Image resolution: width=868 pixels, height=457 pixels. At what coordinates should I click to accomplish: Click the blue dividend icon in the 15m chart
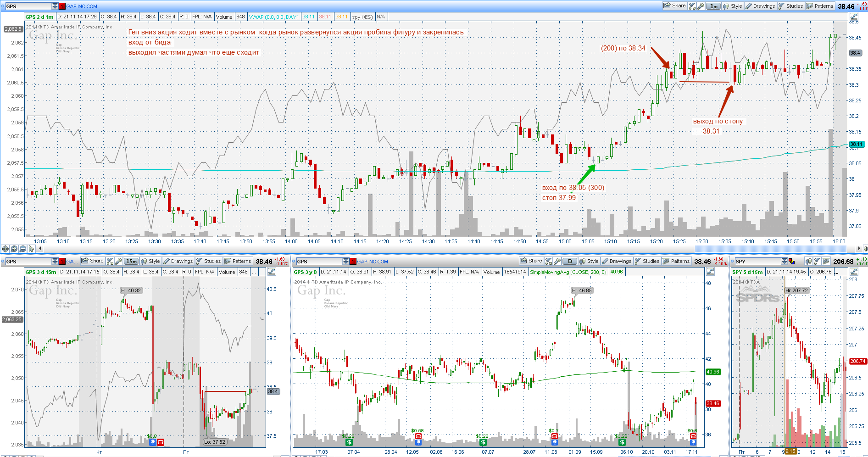(x=153, y=442)
